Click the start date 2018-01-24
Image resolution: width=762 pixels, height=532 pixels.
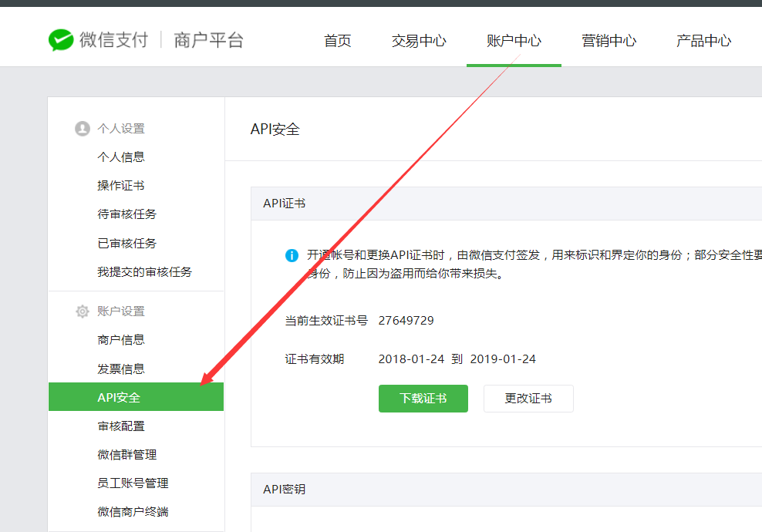pos(411,359)
